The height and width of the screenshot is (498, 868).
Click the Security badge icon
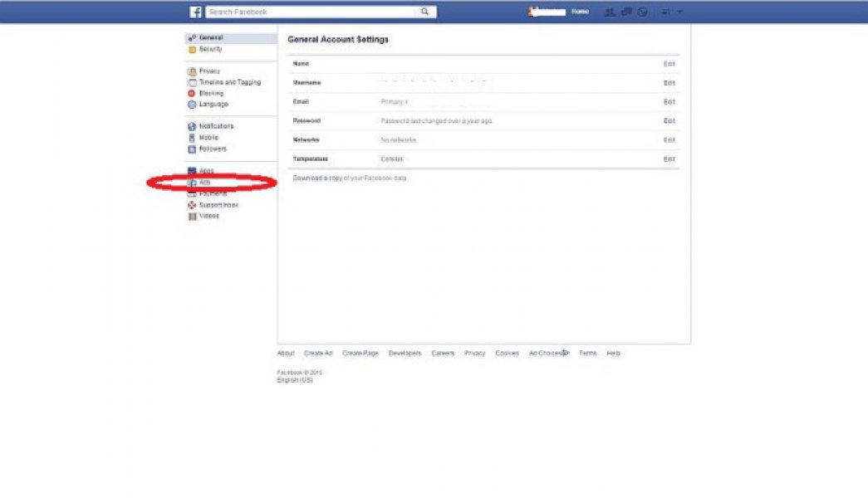pyautogui.click(x=192, y=49)
